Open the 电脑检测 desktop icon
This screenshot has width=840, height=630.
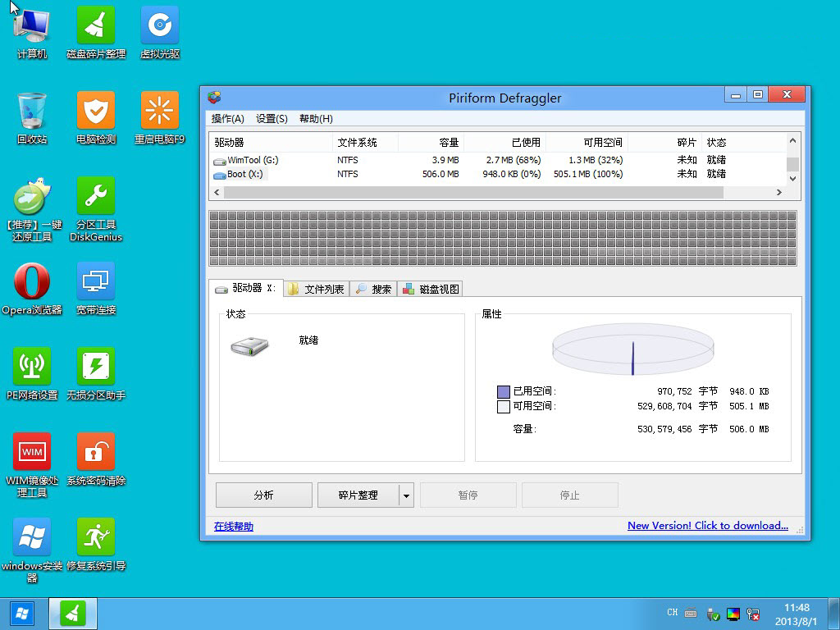(x=96, y=118)
